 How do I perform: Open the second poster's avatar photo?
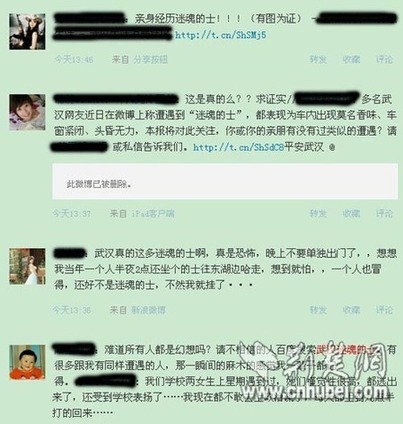click(27, 112)
